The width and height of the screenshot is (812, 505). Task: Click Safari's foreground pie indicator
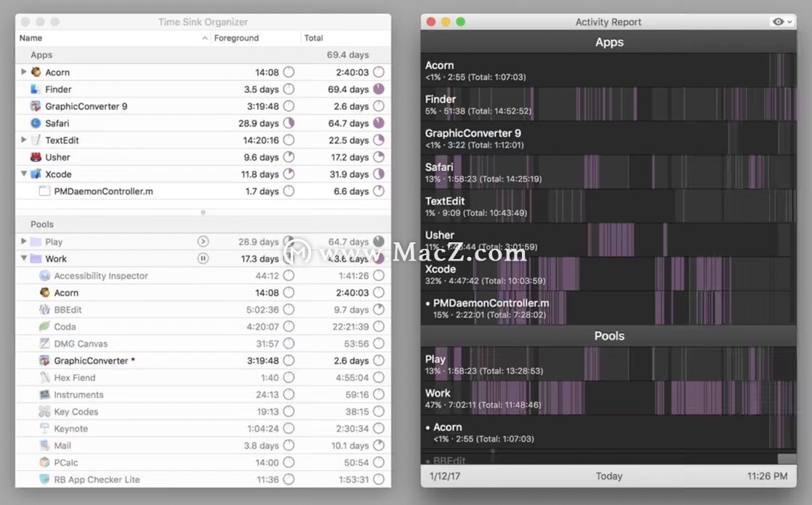point(289,124)
